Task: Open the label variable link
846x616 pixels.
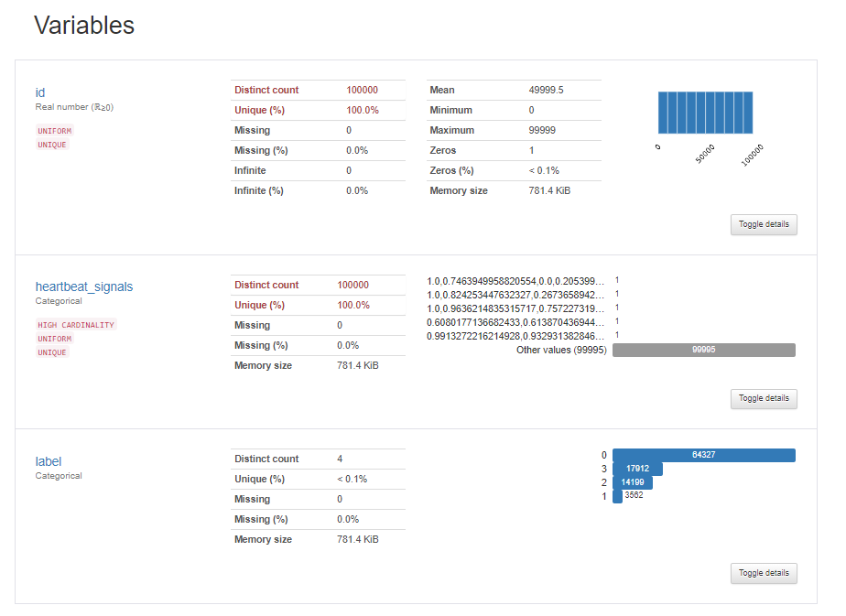Action: click(x=48, y=461)
